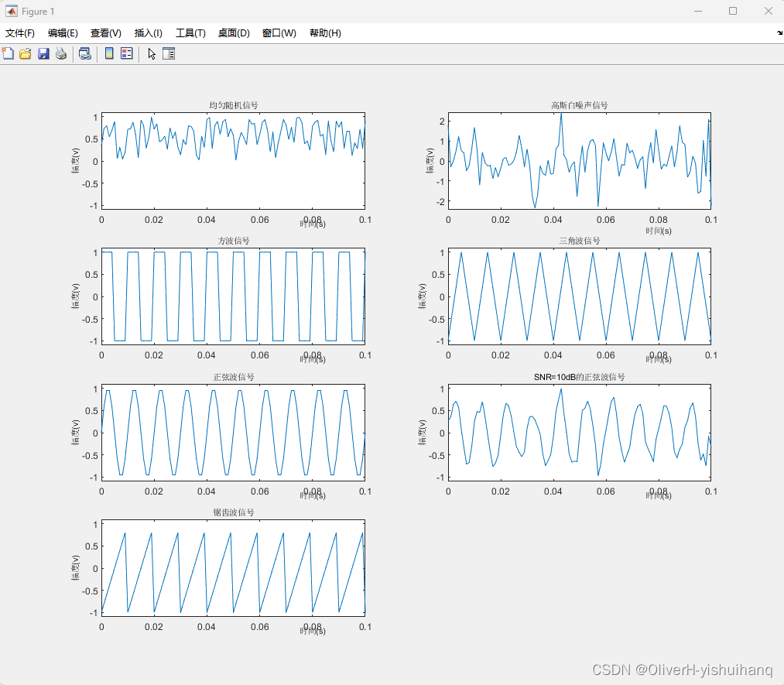Click the Open File folder icon
Screen dimensions: 784x685
coord(26,53)
